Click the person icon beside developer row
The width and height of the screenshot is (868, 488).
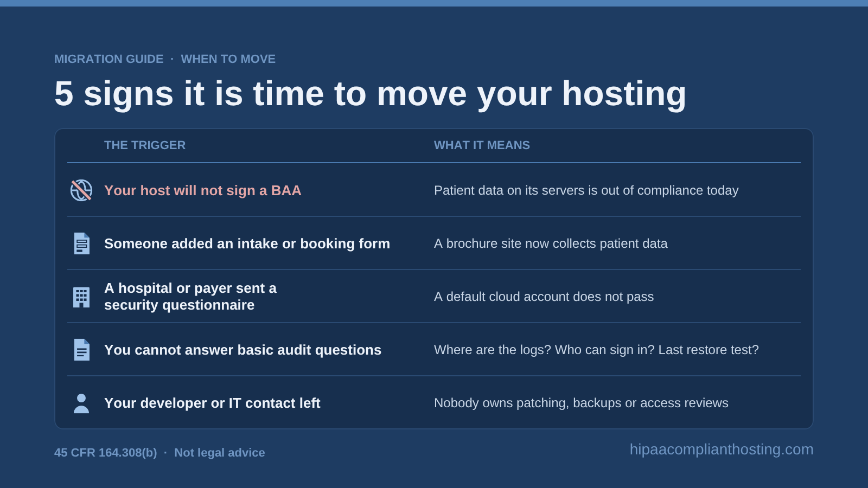coord(81,403)
